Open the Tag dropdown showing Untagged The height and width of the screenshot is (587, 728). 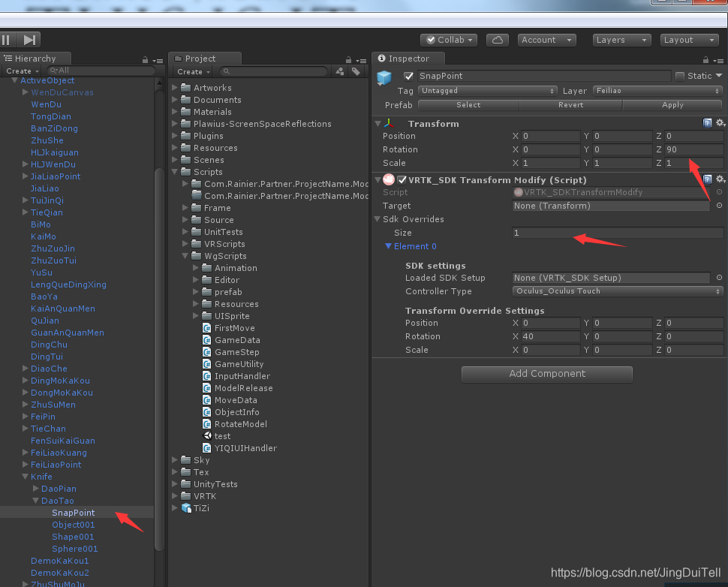point(488,91)
